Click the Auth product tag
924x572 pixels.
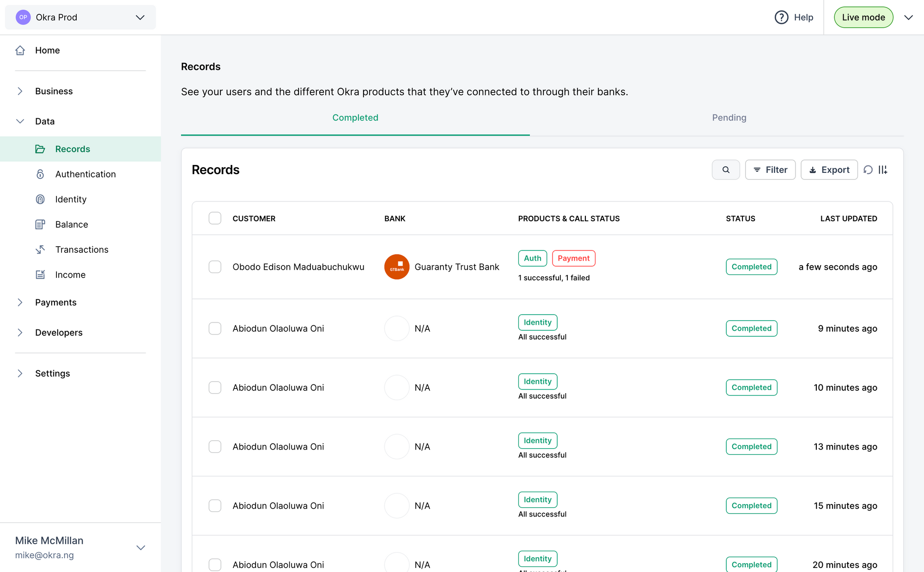coord(533,258)
